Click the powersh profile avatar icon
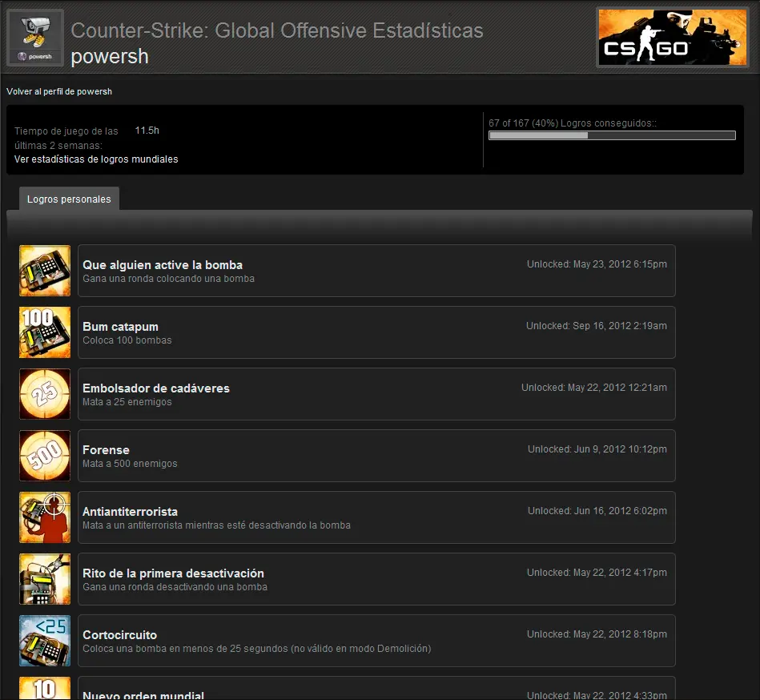 (34, 37)
